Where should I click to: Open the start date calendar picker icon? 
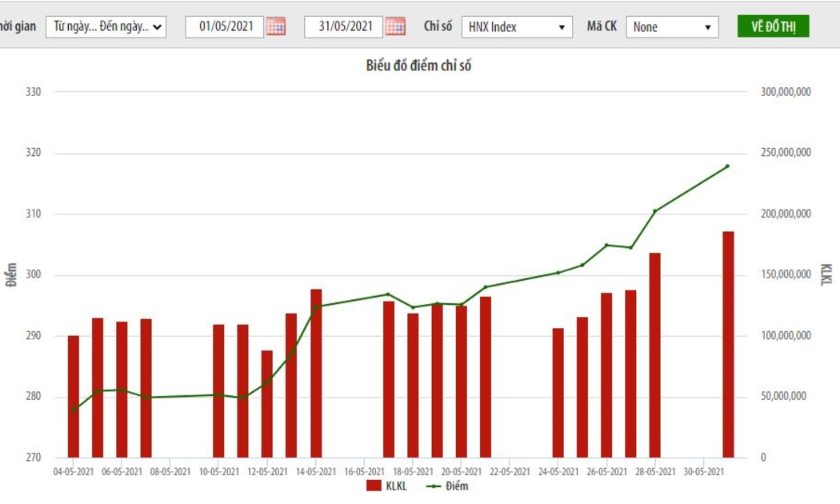pyautogui.click(x=276, y=26)
